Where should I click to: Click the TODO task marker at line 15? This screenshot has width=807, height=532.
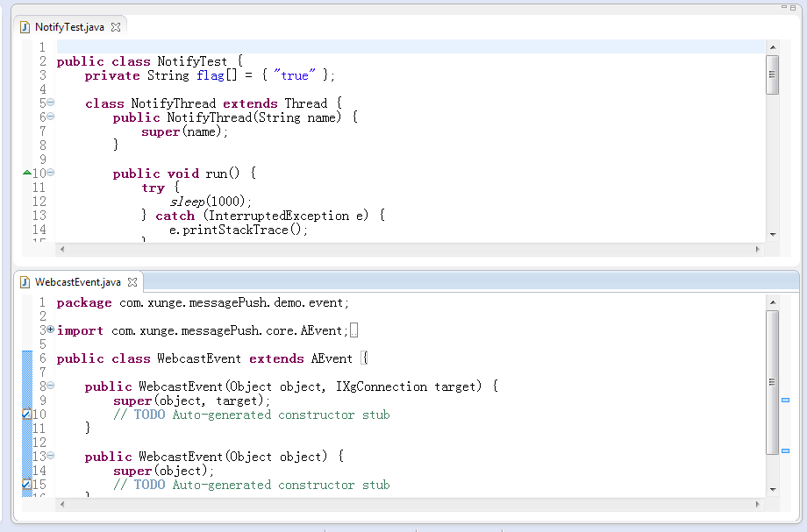click(x=27, y=484)
